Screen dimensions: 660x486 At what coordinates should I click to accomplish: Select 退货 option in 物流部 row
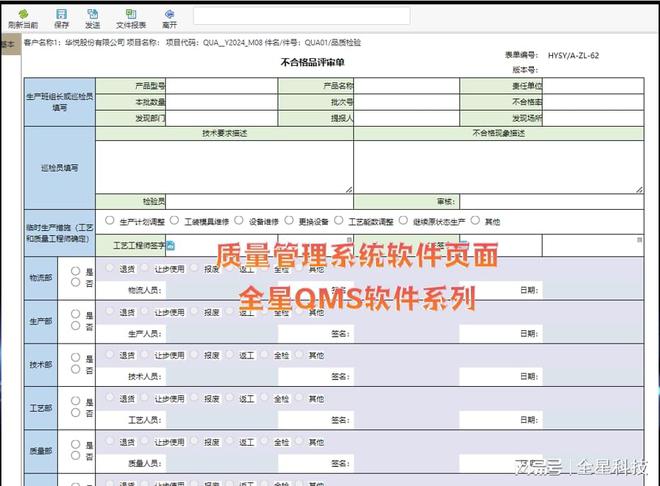pyautogui.click(x=110, y=268)
